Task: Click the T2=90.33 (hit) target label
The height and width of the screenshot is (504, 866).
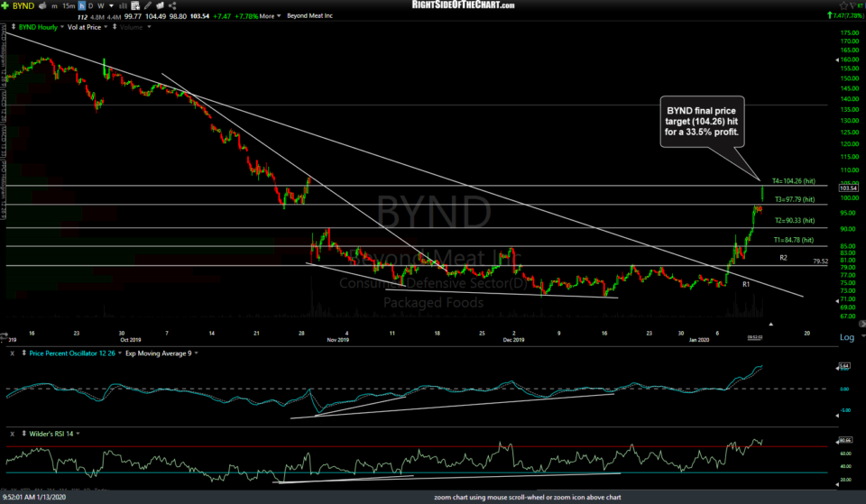Action: click(794, 220)
